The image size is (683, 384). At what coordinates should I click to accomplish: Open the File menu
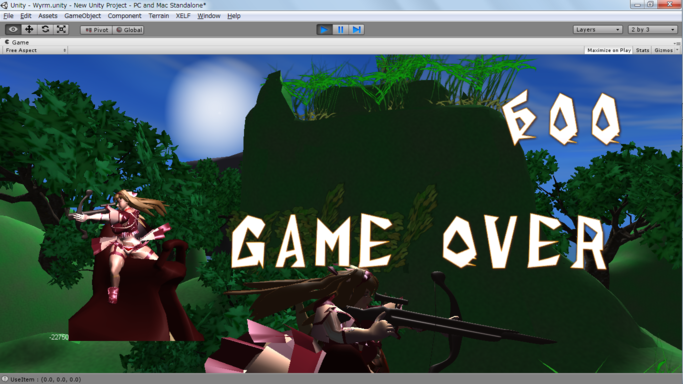point(8,16)
